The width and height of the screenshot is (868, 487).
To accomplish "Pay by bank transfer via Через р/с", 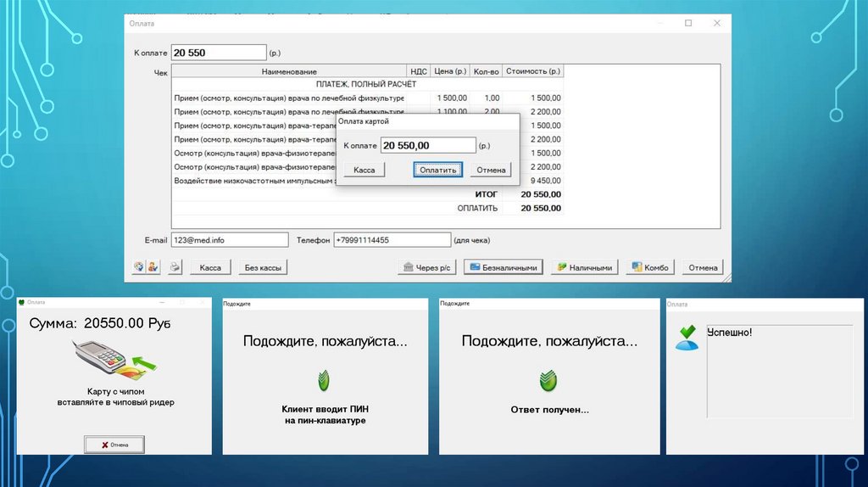I will point(428,267).
